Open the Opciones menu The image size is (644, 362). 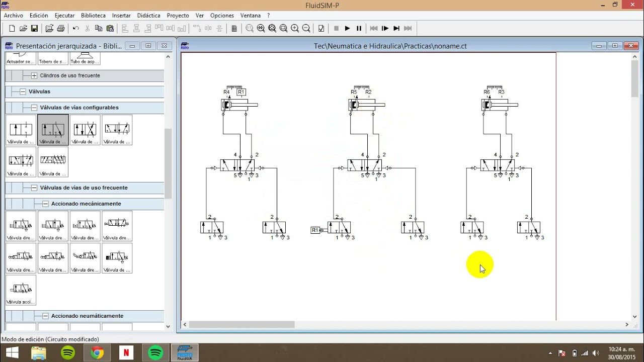[222, 16]
